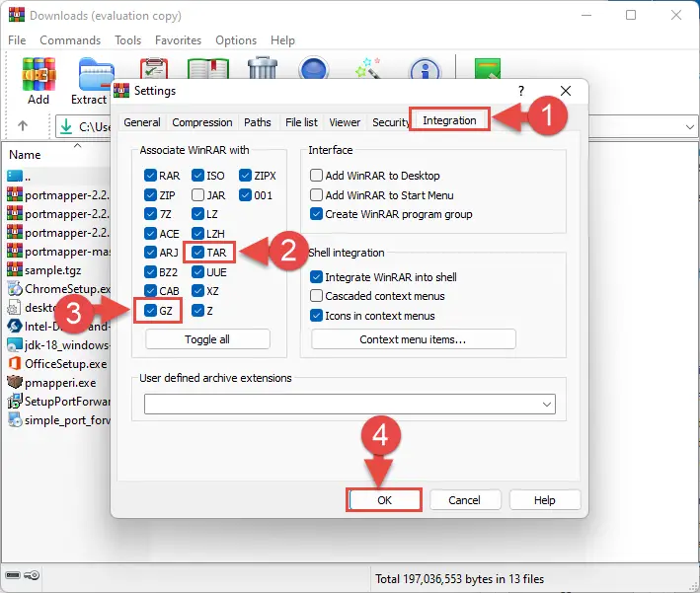Viewport: 700px width, 593px height.
Task: Click the Wizard wand toolbar icon
Action: click(x=368, y=68)
